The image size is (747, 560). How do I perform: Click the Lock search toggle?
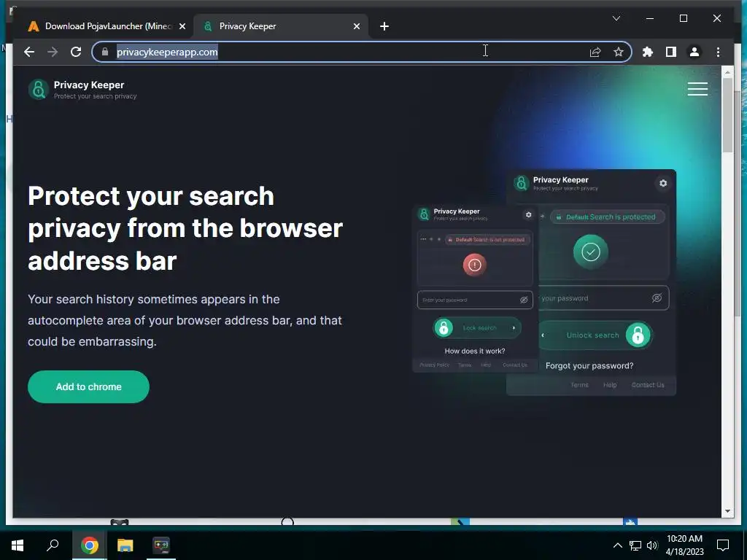[477, 328]
